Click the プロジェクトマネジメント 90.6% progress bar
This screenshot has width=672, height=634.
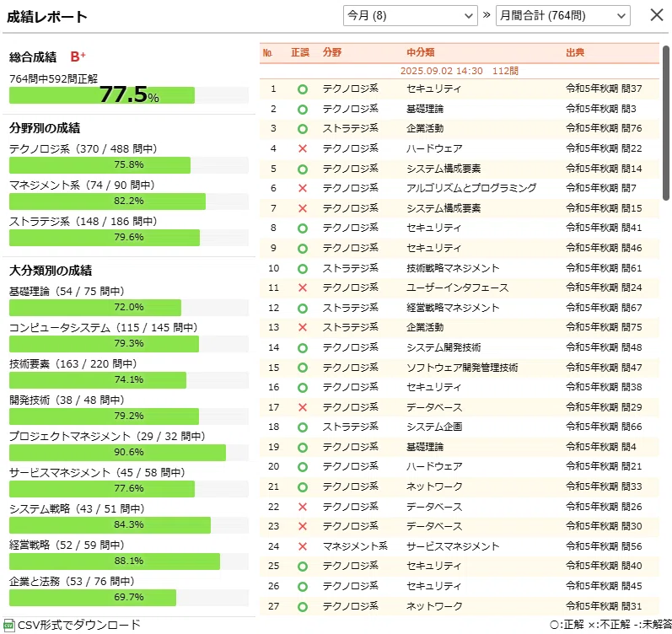pos(129,453)
